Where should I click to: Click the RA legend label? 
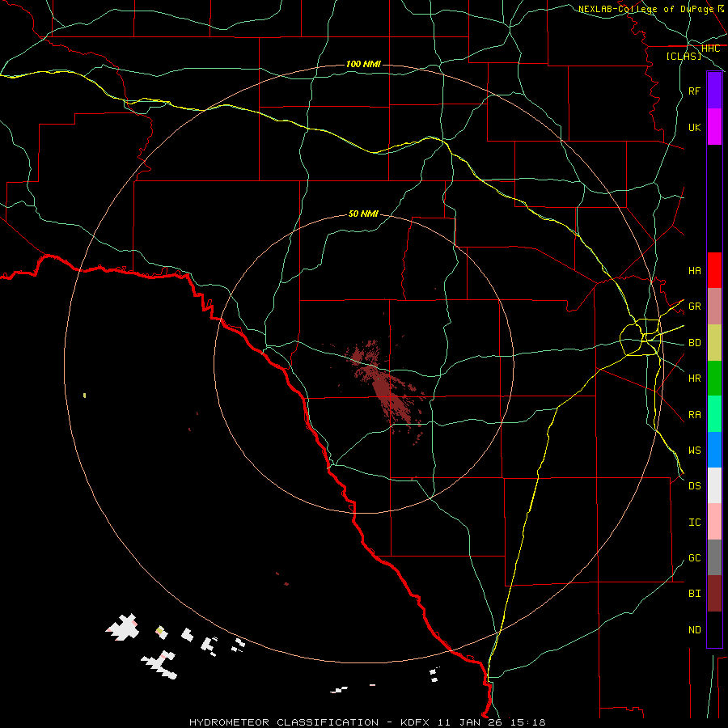point(695,415)
